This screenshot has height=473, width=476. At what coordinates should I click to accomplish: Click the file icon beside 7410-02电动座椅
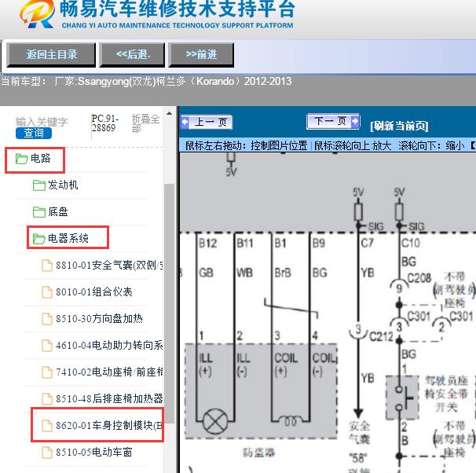point(47,372)
